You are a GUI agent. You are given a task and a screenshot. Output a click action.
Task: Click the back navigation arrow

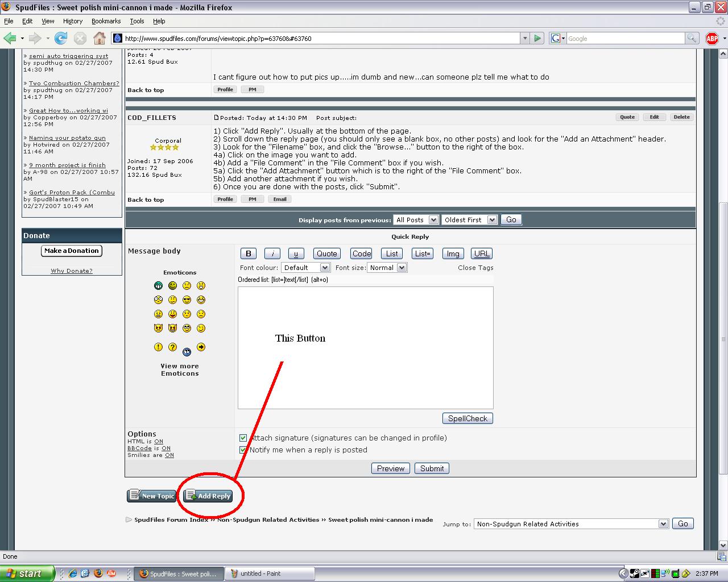coord(10,38)
